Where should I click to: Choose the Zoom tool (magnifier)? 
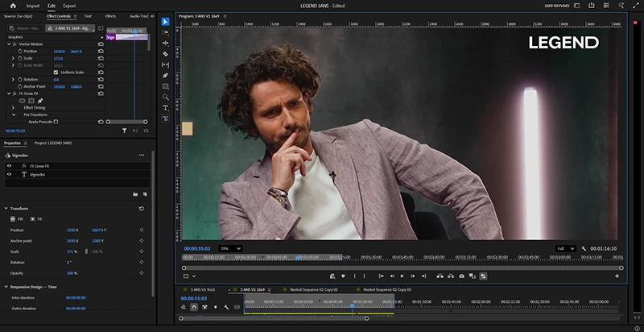pos(165,98)
